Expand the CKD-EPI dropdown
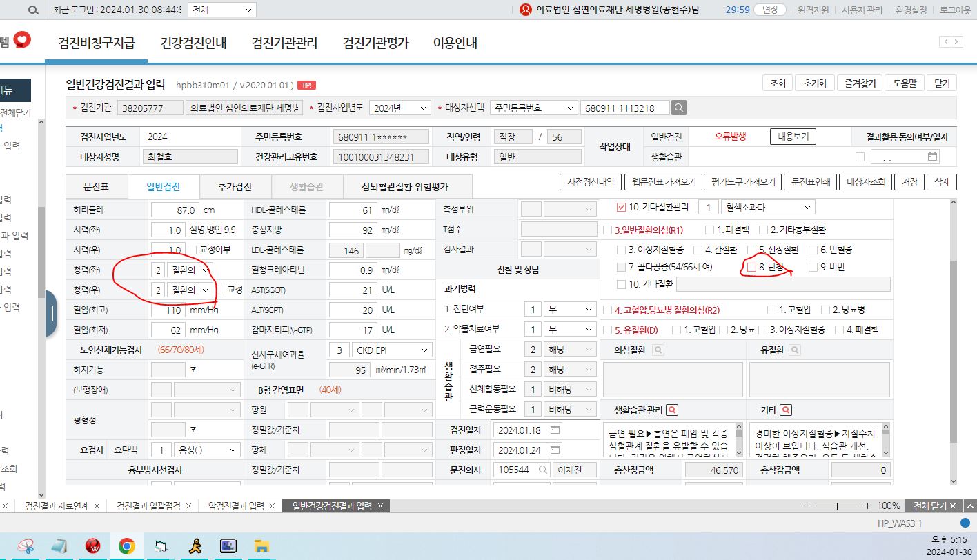 392,350
